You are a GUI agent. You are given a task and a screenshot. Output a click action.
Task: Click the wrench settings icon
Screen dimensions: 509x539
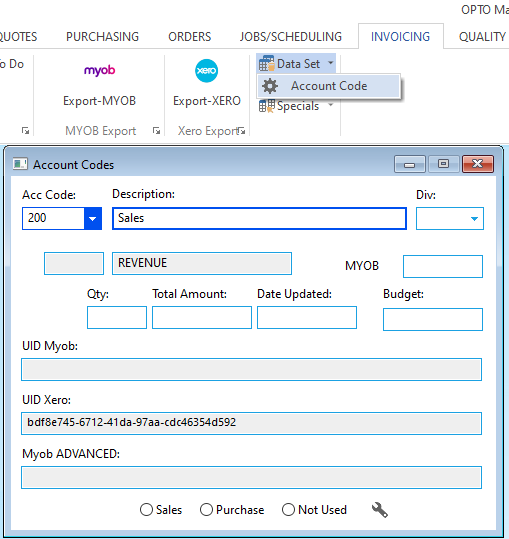tap(380, 510)
